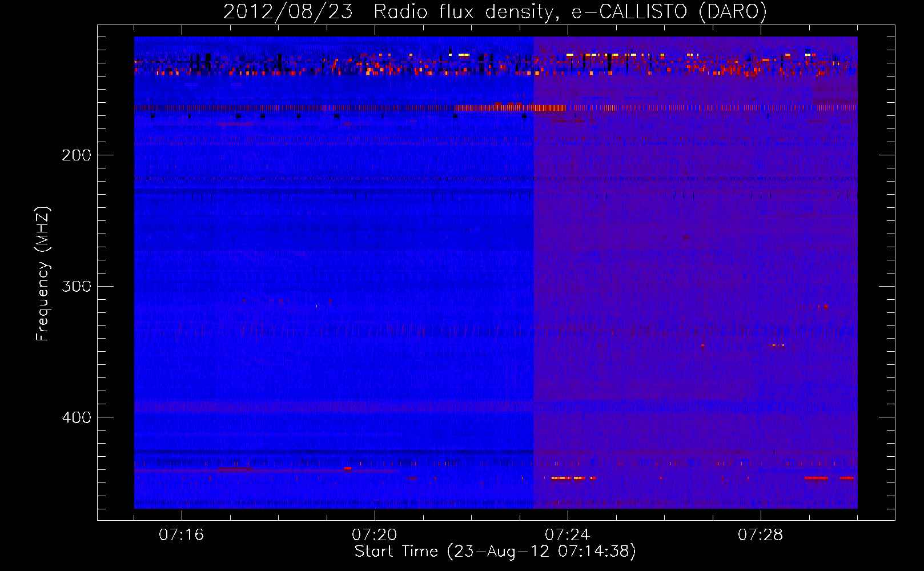
Task: Click the 07:28 time tick label
Action: (x=761, y=535)
